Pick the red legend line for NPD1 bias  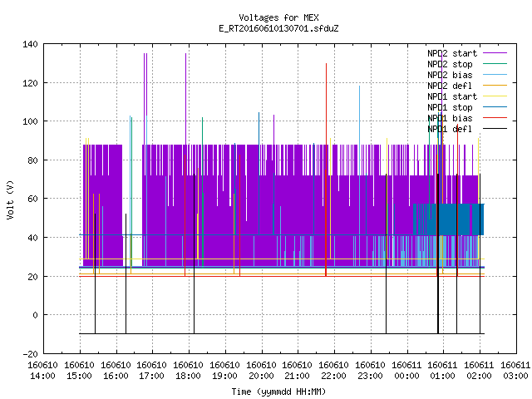(495, 118)
